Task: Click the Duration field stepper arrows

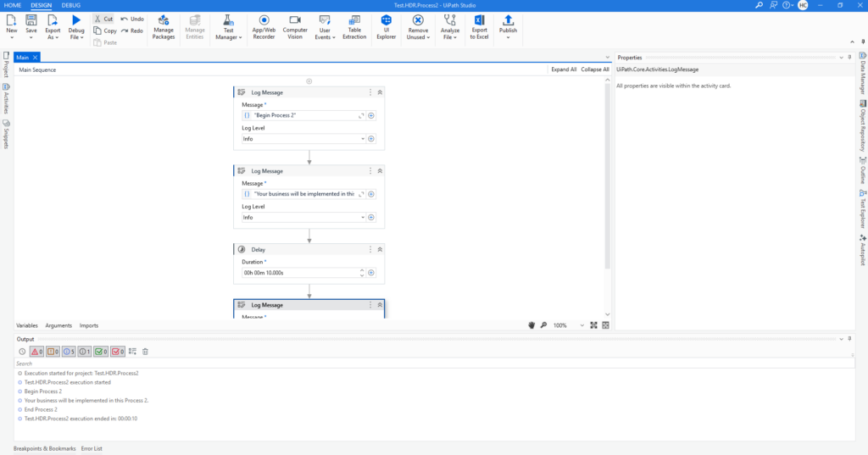Action: [x=362, y=273]
